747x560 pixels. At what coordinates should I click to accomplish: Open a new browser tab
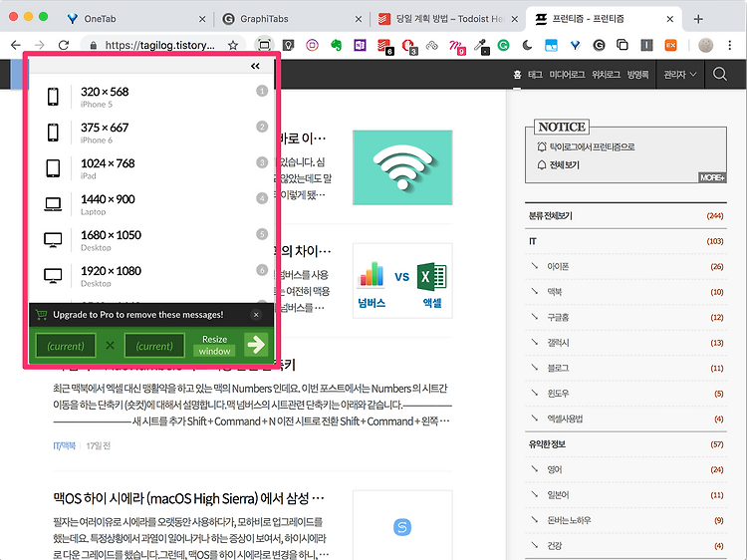point(698,19)
